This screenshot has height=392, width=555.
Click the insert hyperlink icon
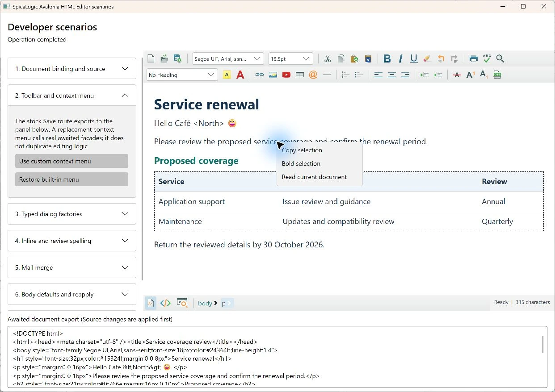260,75
